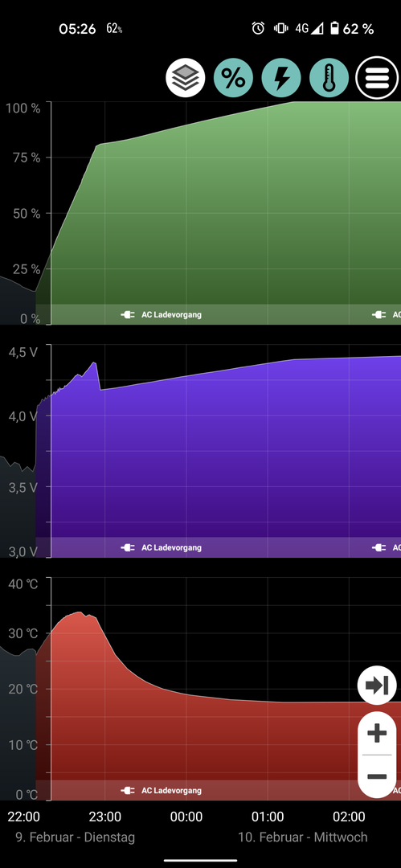Tap the plug icon in voltage chart
The image size is (401, 868).
tap(128, 547)
